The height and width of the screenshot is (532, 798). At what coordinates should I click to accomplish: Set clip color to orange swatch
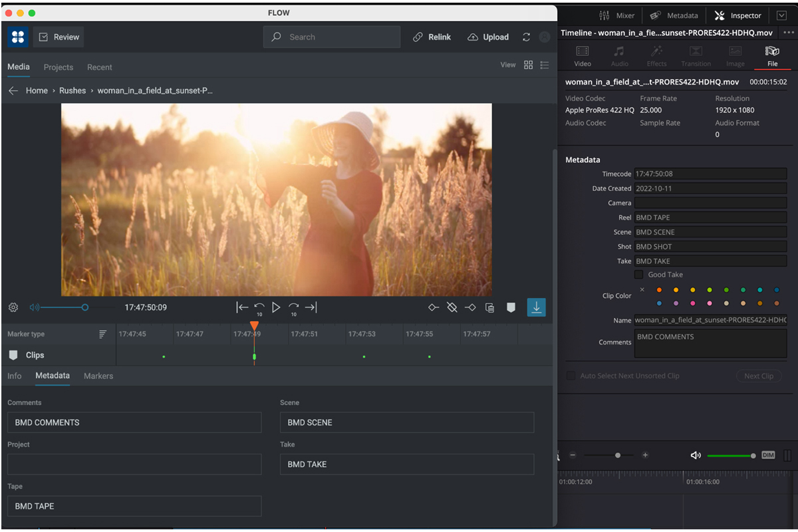point(659,290)
